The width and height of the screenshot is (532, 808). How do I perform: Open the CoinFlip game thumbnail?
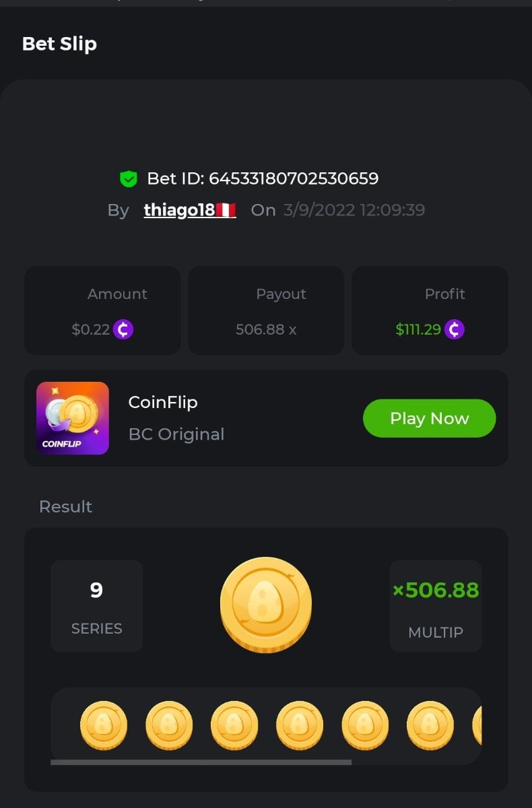point(73,418)
